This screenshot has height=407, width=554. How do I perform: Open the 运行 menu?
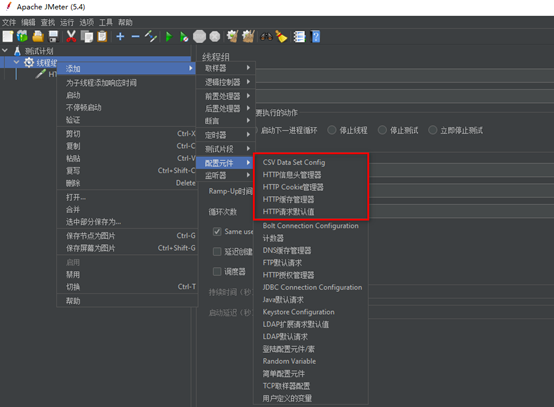pos(67,22)
